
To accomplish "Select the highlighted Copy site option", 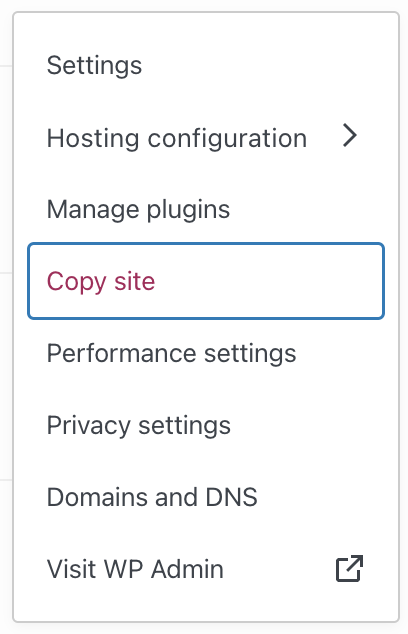I will (x=206, y=281).
